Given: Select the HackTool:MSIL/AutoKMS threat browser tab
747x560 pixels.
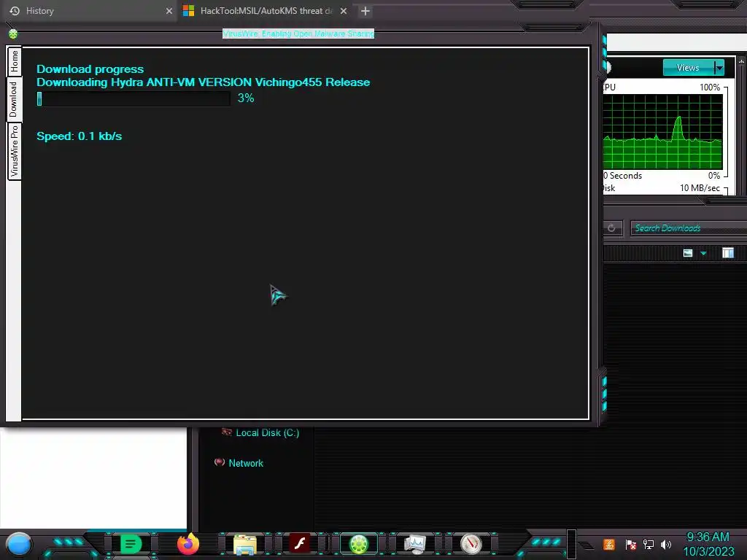Looking at the screenshot, I should pyautogui.click(x=265, y=10).
